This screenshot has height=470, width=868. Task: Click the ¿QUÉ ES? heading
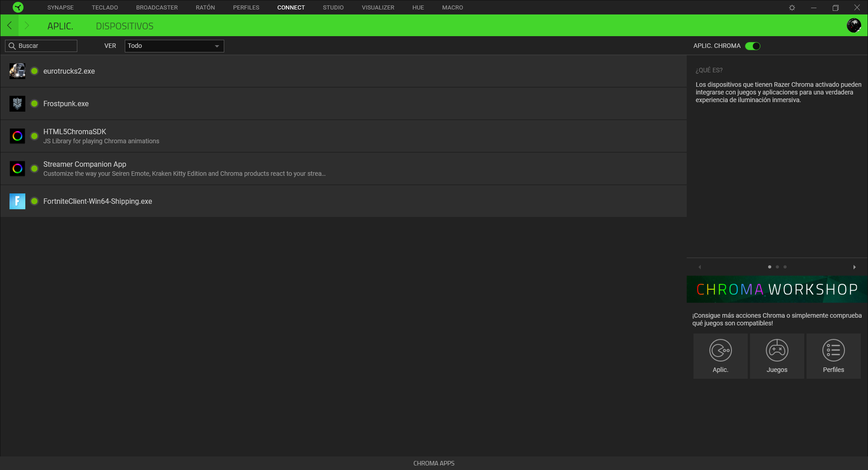pyautogui.click(x=709, y=70)
